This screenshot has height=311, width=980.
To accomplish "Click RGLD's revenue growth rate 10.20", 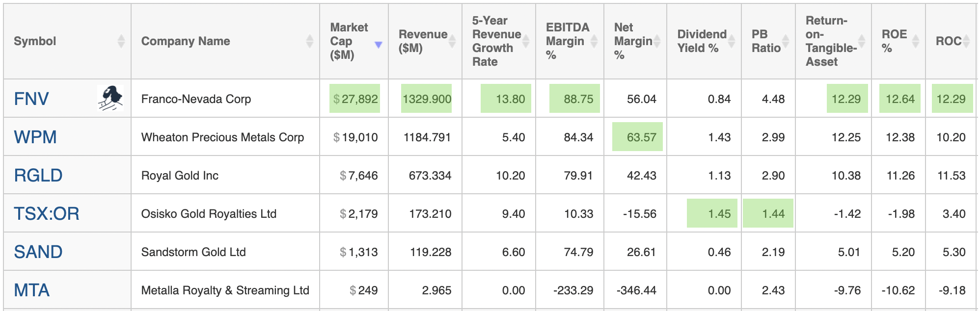I will pos(510,176).
